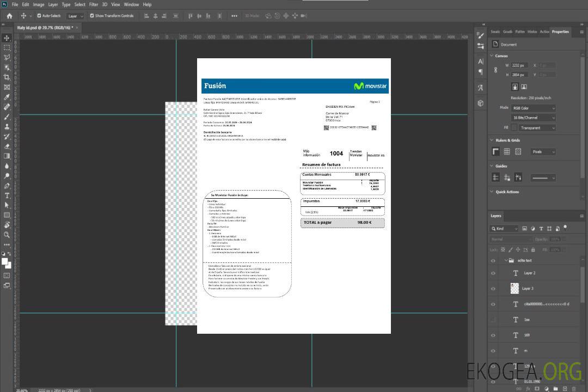Hide the Layer 2 text layer
This screenshot has width=588, height=392.
tap(493, 273)
